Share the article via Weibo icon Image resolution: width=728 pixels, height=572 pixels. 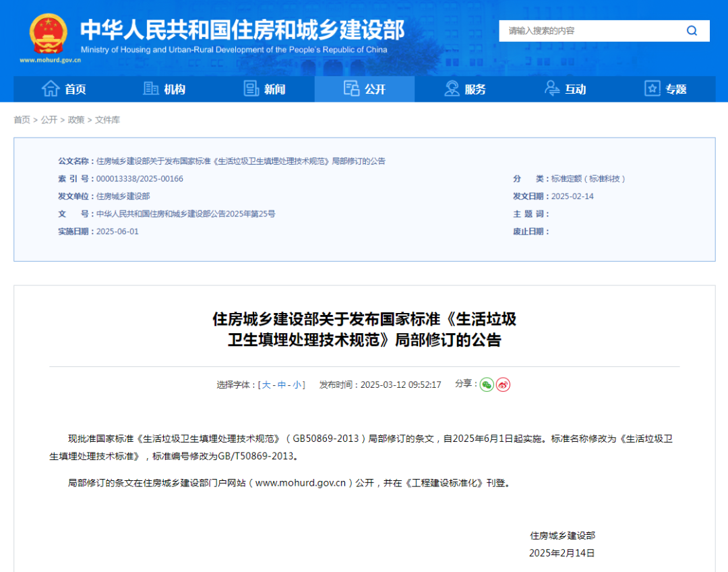point(503,384)
